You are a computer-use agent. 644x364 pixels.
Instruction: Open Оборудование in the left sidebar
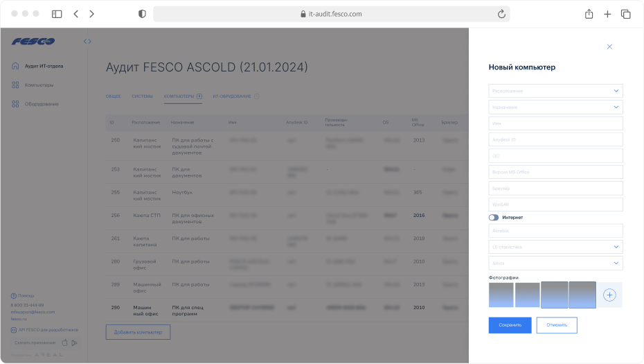point(42,104)
